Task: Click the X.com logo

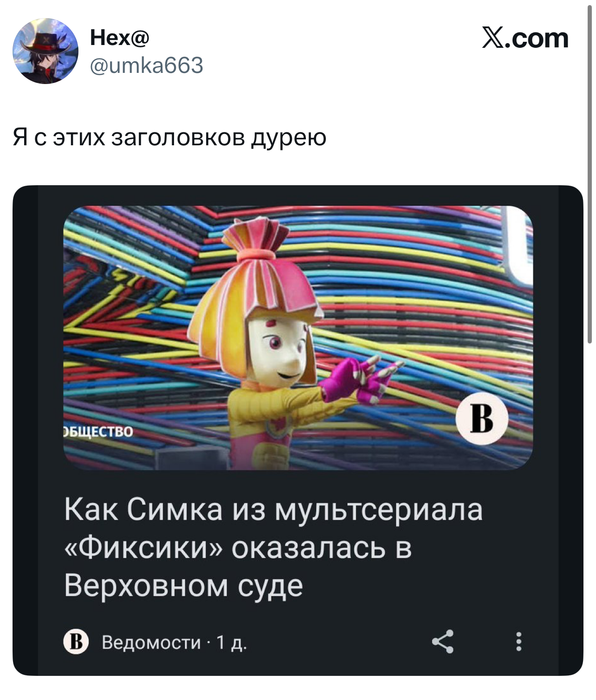Action: point(525,38)
